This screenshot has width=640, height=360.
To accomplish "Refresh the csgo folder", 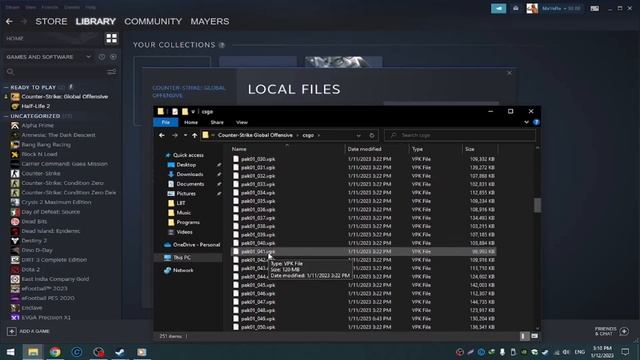I will click(x=371, y=135).
